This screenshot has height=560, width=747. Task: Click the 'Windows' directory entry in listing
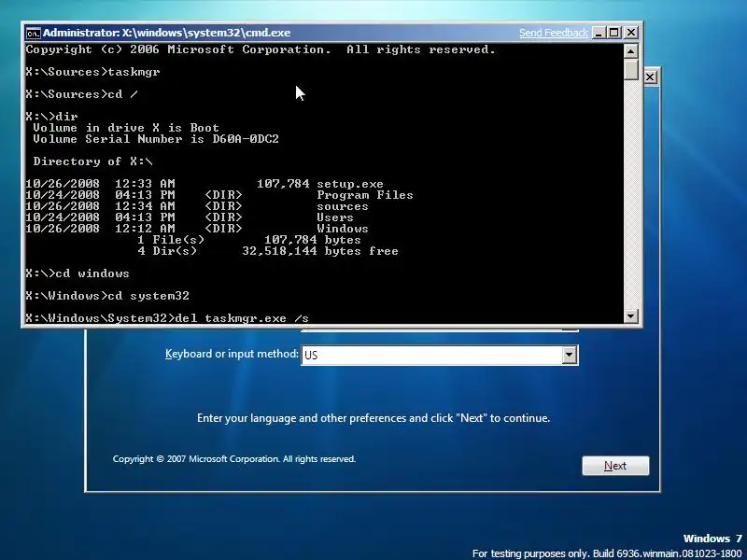343,229
